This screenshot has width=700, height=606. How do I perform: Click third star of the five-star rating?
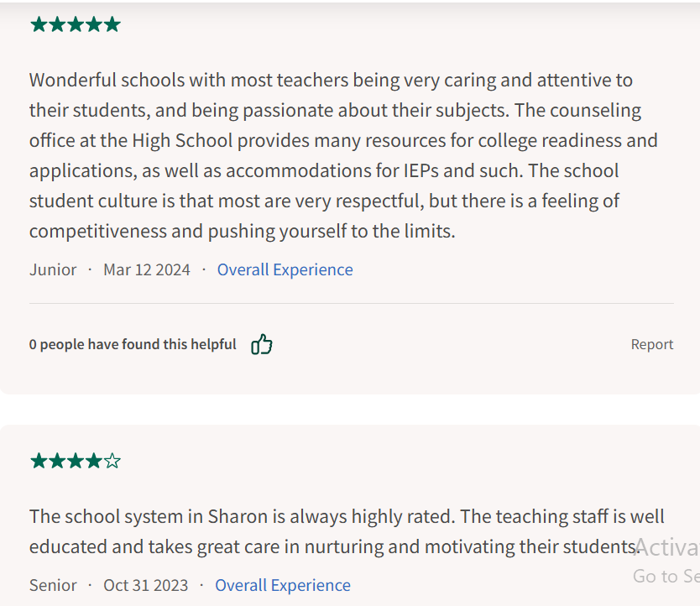tap(76, 24)
